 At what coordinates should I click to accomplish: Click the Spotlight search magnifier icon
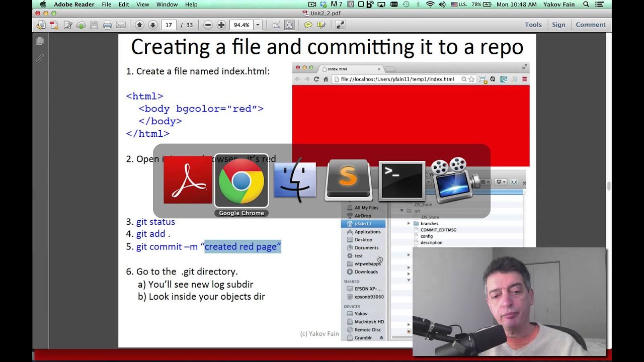point(586,5)
